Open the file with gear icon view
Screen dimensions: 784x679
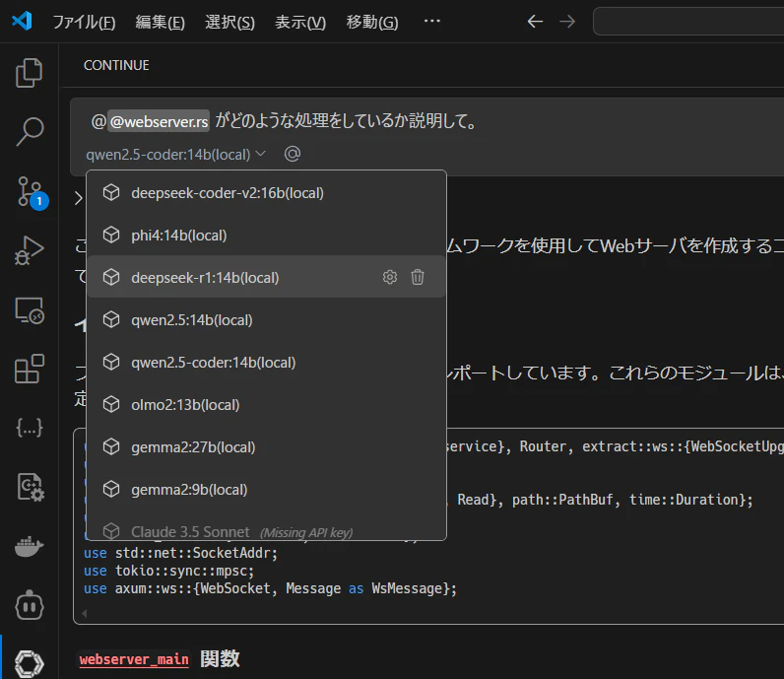[30, 487]
